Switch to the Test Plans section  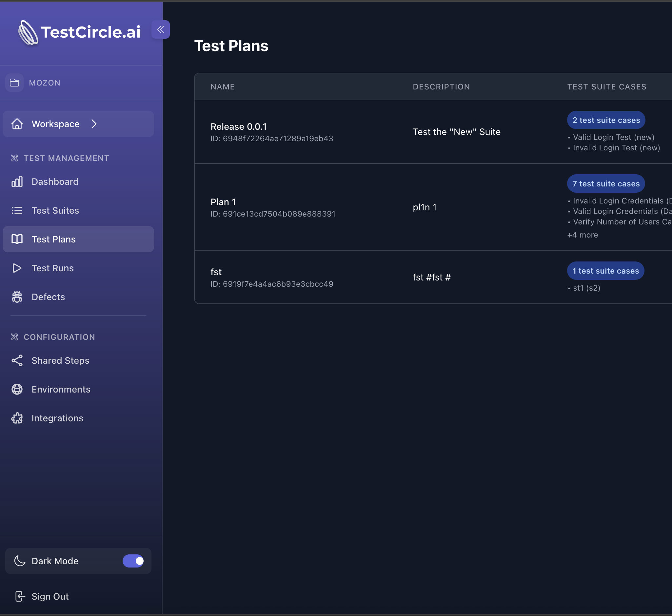[53, 239]
